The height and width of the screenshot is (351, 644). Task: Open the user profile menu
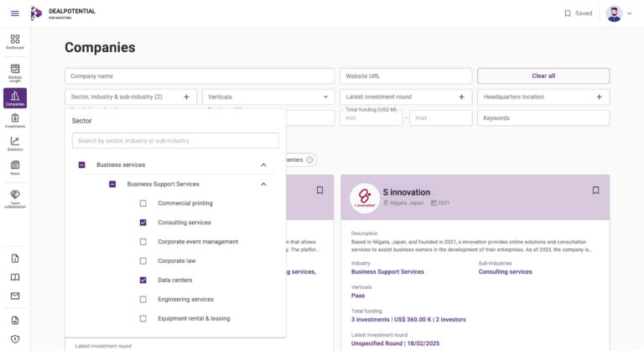[x=619, y=13]
